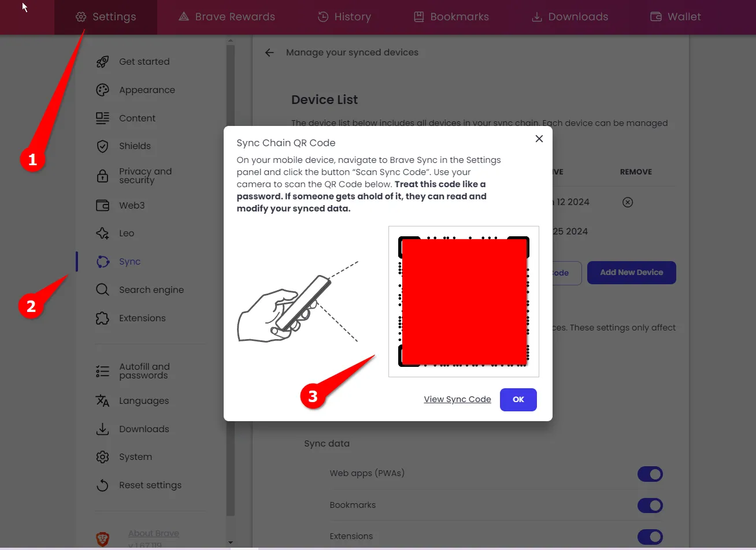Click the View Sync Code link

tap(457, 399)
